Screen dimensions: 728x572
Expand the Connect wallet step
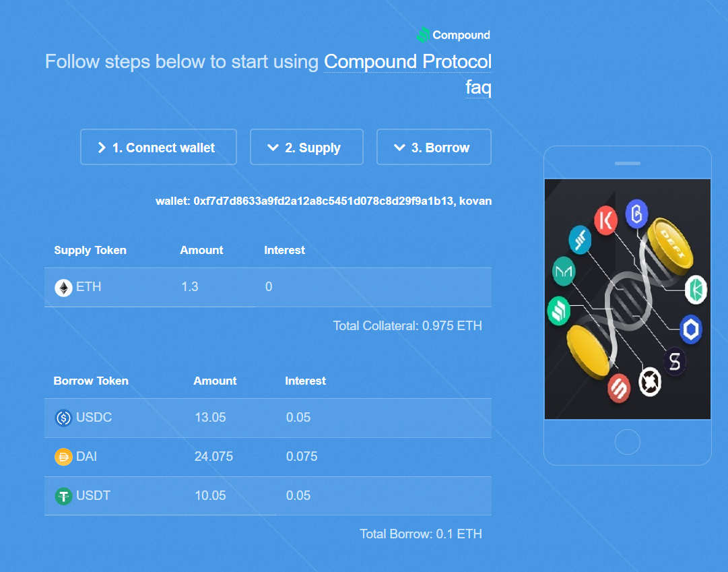pos(158,147)
